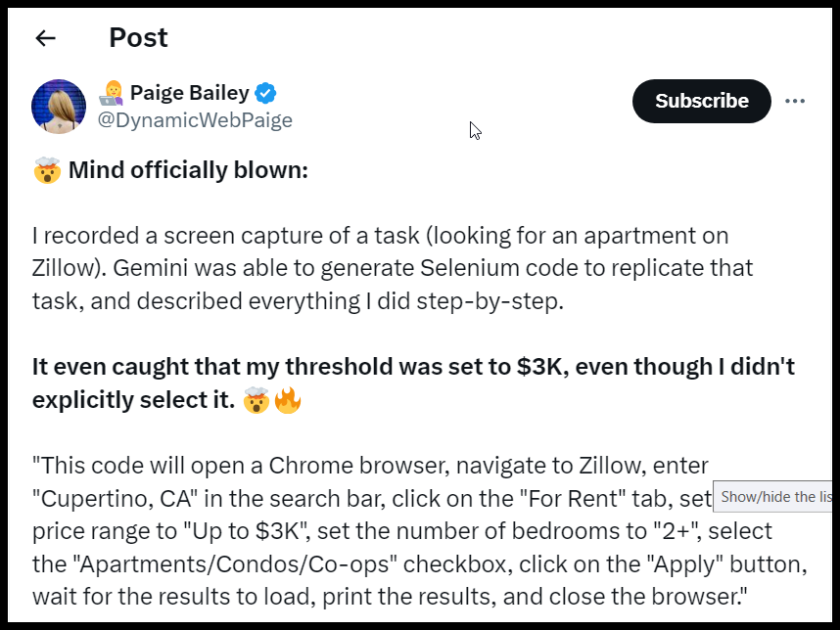This screenshot has height=630, width=840.
Task: Click the technologist emoji beside Paige Bailey
Action: click(113, 94)
